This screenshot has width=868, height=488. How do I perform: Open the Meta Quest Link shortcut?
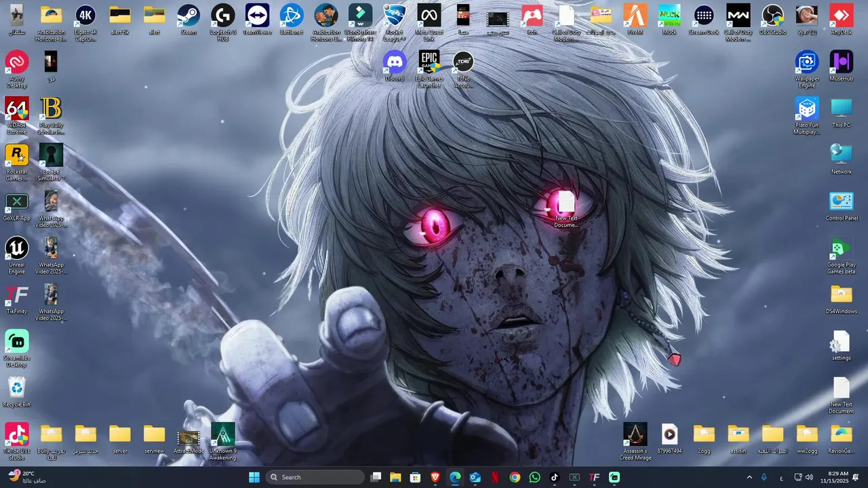[429, 23]
